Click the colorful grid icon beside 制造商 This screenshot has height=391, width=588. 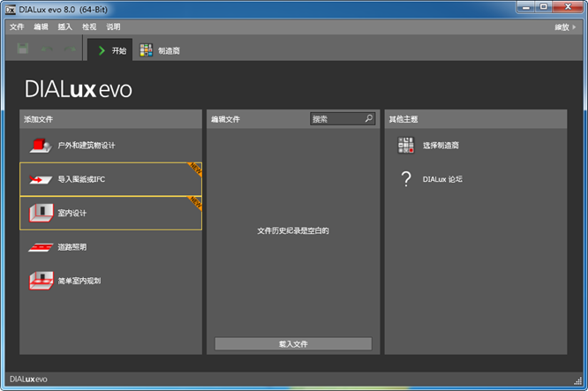(146, 50)
